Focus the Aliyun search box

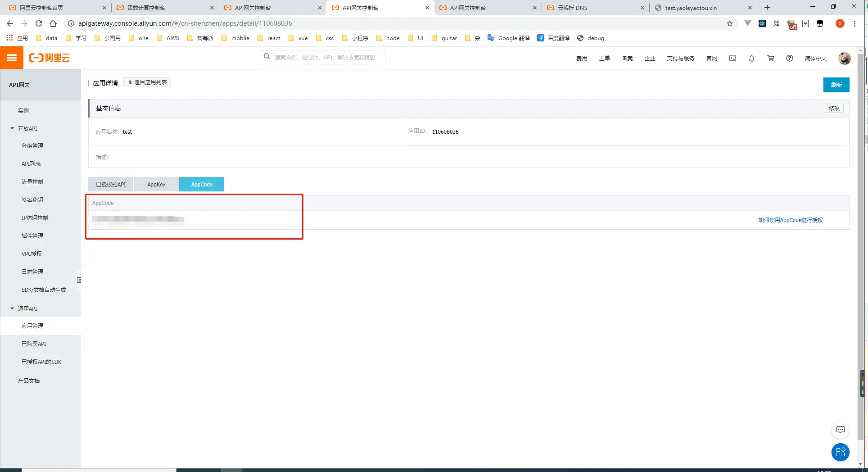coord(322,57)
